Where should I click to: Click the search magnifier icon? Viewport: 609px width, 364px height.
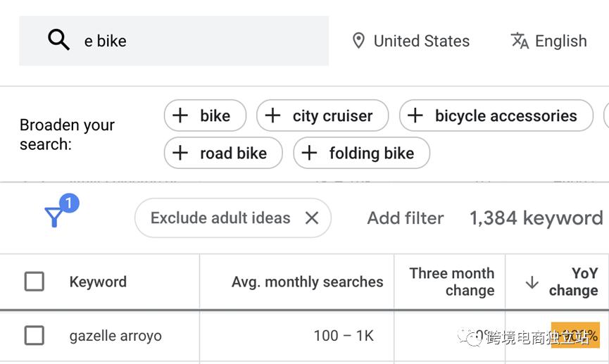58,40
